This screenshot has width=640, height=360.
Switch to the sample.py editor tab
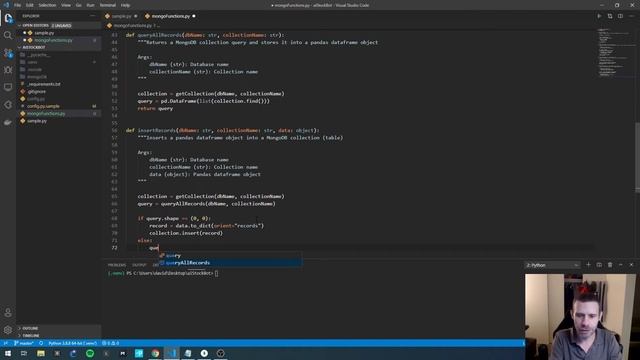pyautogui.click(x=121, y=16)
